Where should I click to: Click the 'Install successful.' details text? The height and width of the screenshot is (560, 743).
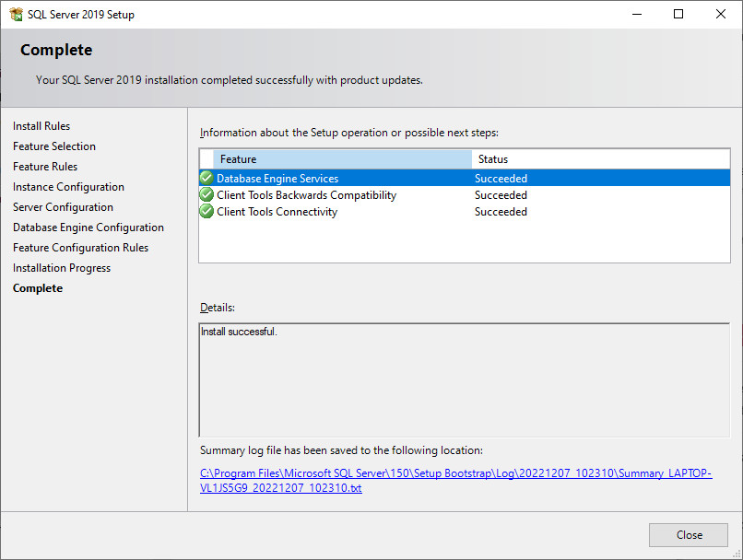[x=239, y=332]
